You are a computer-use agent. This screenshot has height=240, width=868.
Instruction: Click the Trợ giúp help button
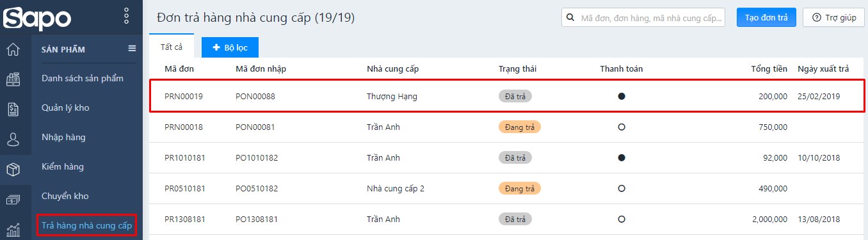tap(833, 17)
